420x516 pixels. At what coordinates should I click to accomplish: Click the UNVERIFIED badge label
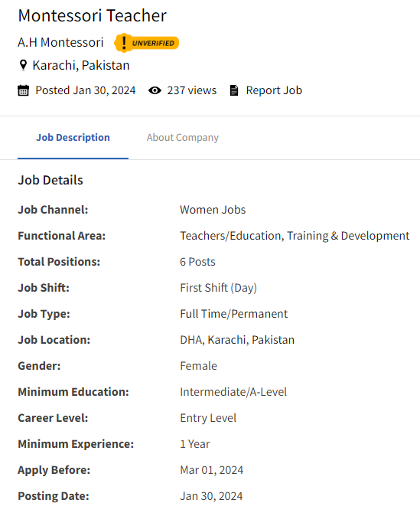pos(153,43)
